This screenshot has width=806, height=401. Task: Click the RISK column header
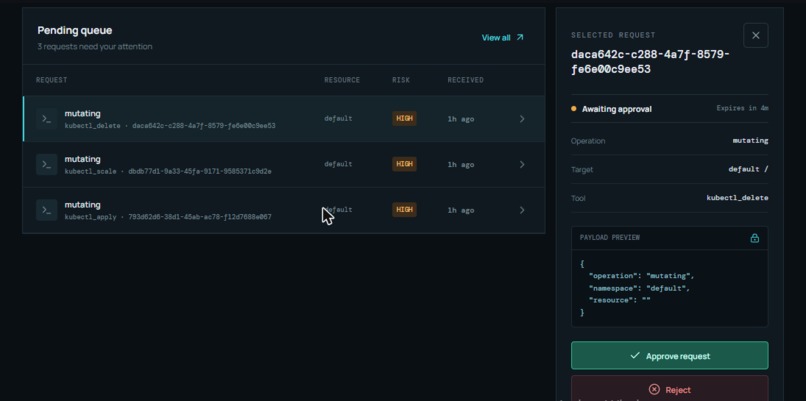[x=401, y=80]
